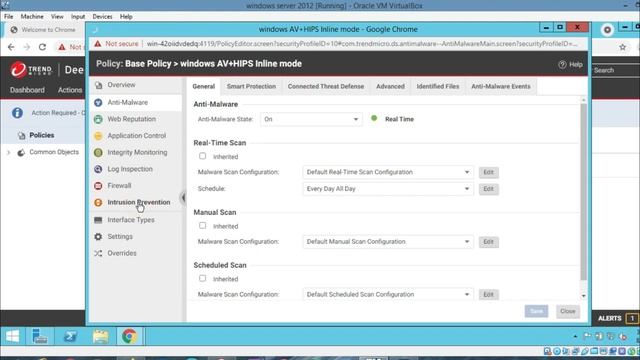This screenshot has height=360, width=640.
Task: Click Edit next to Schedule
Action: click(x=489, y=189)
